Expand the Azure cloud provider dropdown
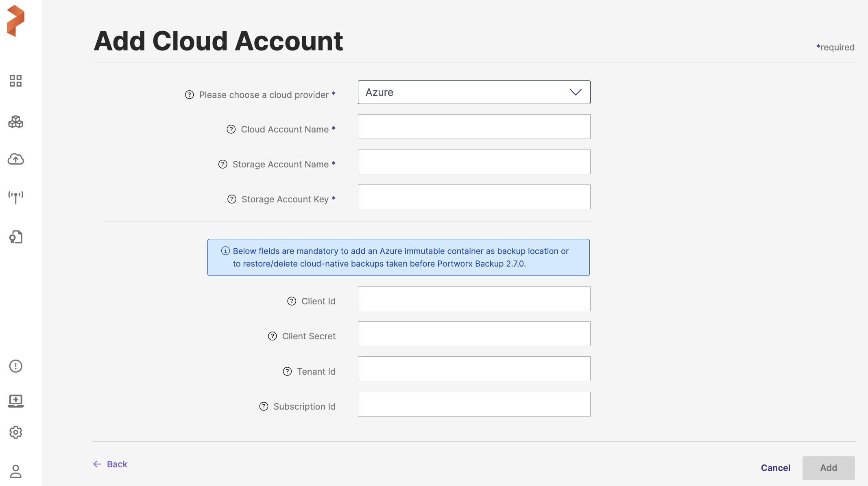 (x=474, y=92)
